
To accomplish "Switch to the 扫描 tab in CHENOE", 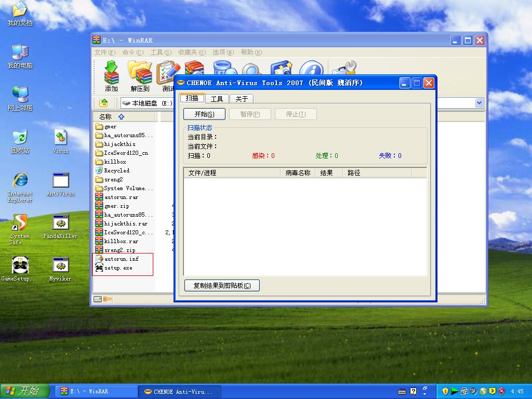I will coord(192,98).
